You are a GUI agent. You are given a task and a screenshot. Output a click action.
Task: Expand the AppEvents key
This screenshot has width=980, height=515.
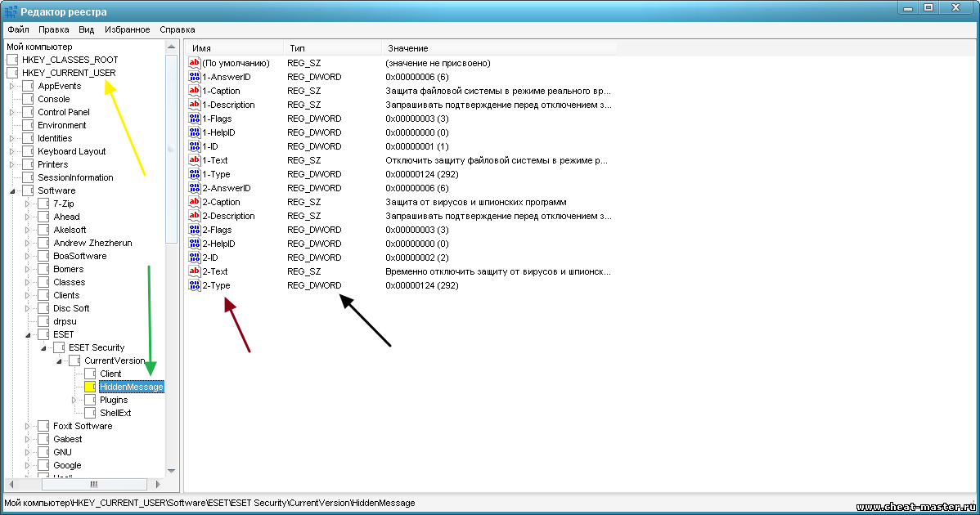(12, 86)
